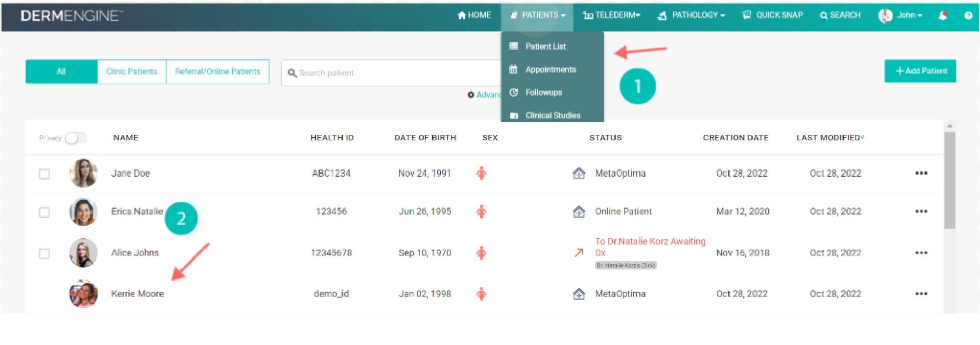Click the Quick Snap icon in navbar
The height and width of the screenshot is (345, 980).
click(746, 15)
